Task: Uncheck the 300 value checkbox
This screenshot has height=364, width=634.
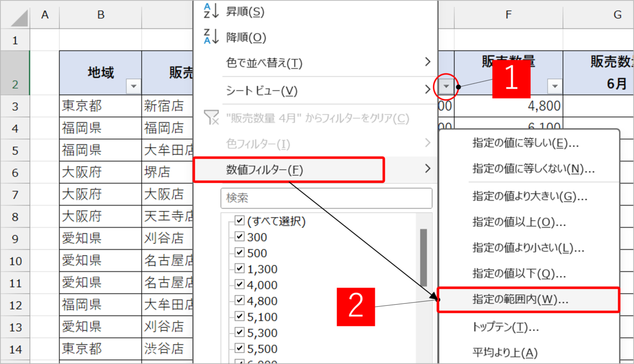Action: pyautogui.click(x=239, y=237)
